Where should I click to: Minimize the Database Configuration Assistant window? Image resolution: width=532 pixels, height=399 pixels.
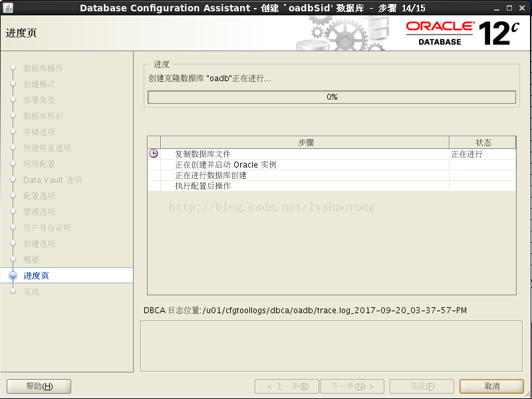click(x=497, y=8)
